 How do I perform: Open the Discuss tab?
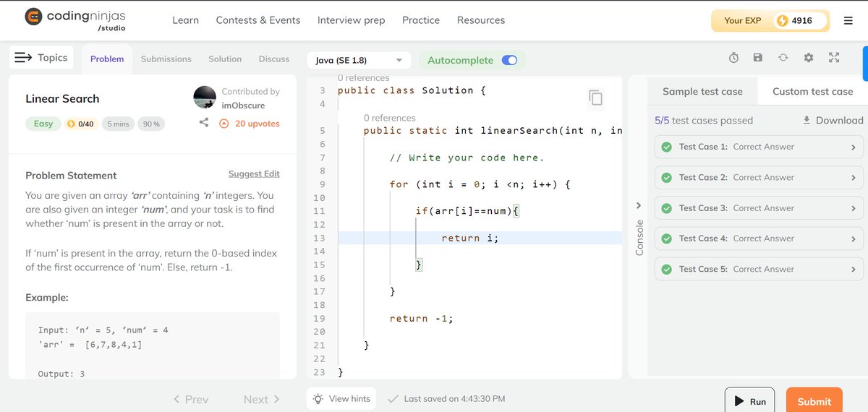[x=274, y=59]
